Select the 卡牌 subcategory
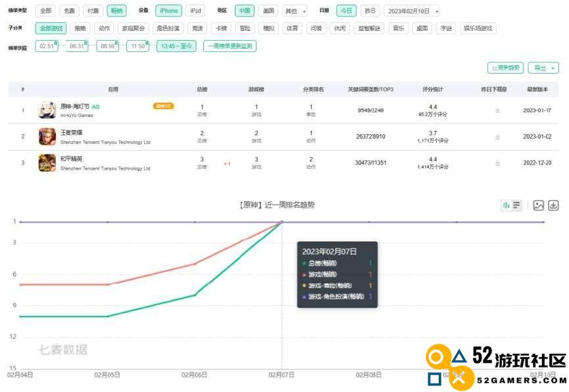Screen dimensions: 569x392 click(x=222, y=28)
